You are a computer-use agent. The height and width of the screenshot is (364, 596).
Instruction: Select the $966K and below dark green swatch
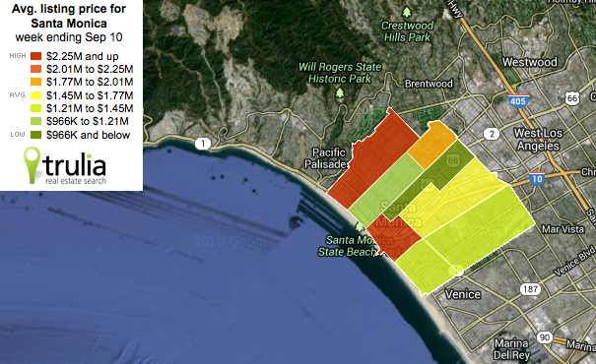[x=36, y=135]
